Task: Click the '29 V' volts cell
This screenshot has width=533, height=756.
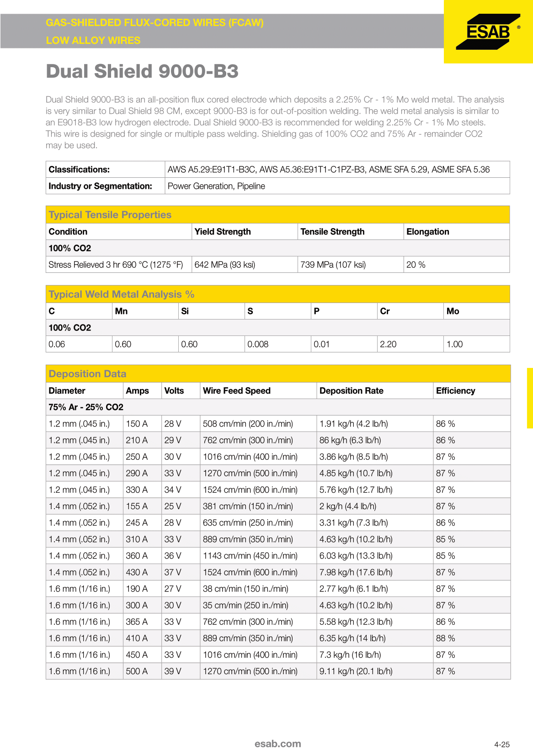Action: tap(181, 440)
